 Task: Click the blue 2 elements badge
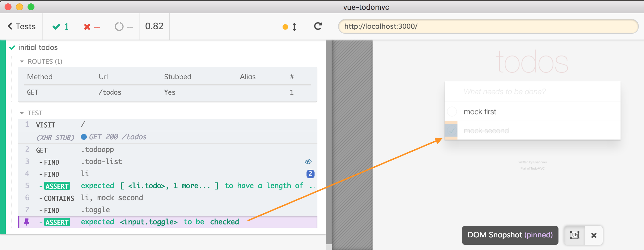point(310,174)
